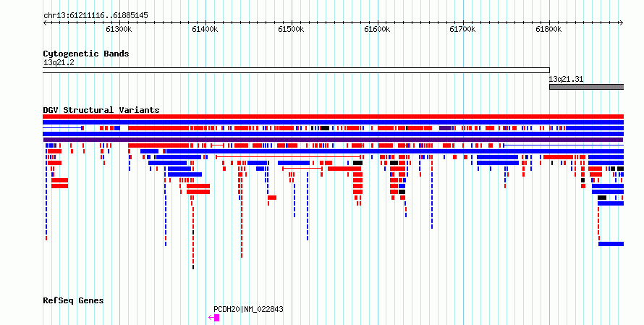Select the 61300k ruler tick label
The image size is (644, 325).
click(119, 30)
